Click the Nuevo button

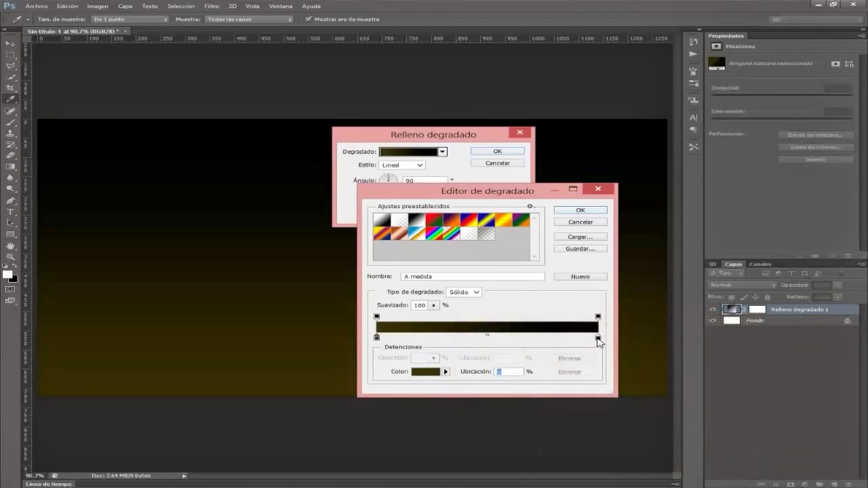click(580, 277)
